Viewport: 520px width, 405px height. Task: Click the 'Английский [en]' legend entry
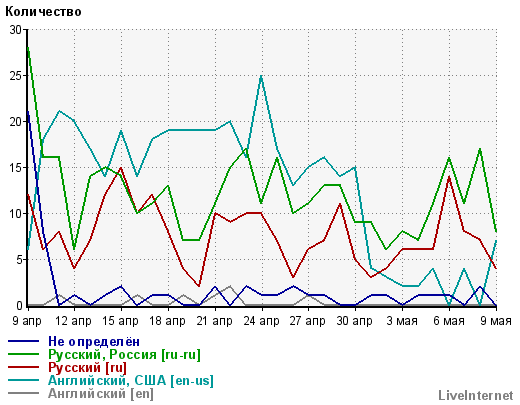point(101,394)
